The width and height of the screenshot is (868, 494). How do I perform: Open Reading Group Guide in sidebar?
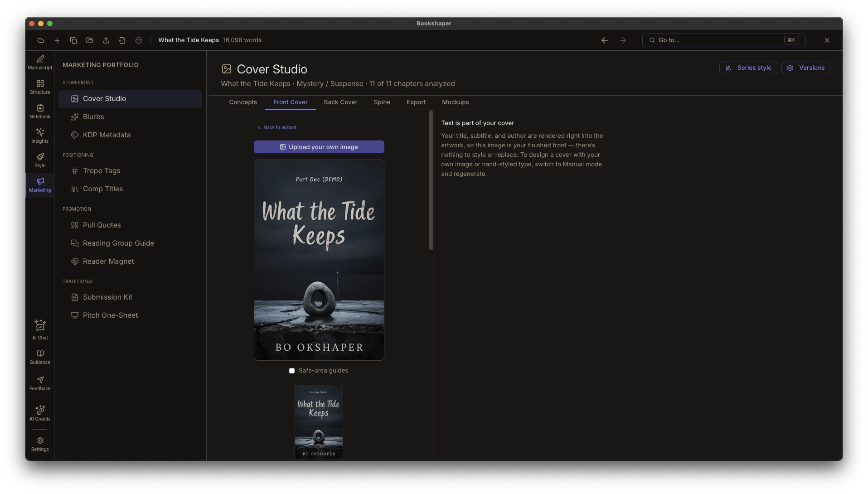(x=130, y=243)
